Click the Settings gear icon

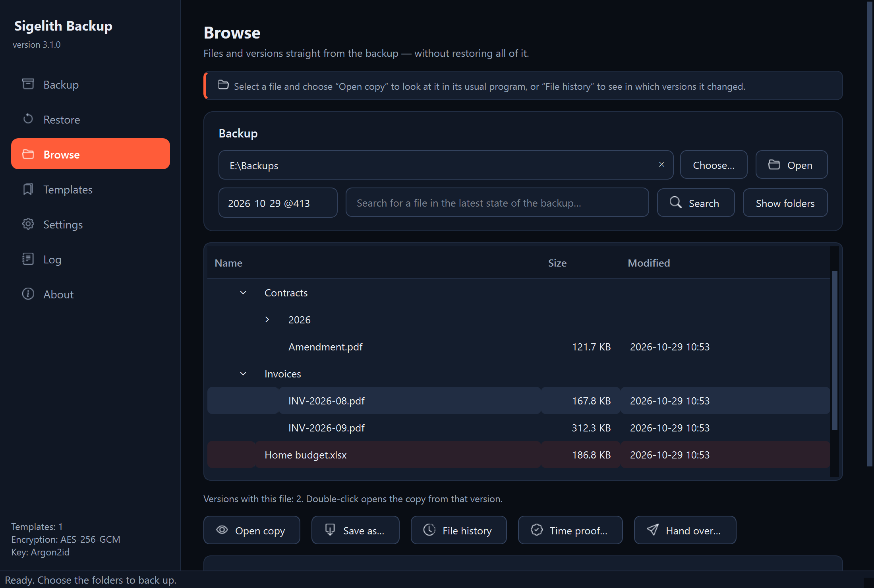click(x=28, y=224)
